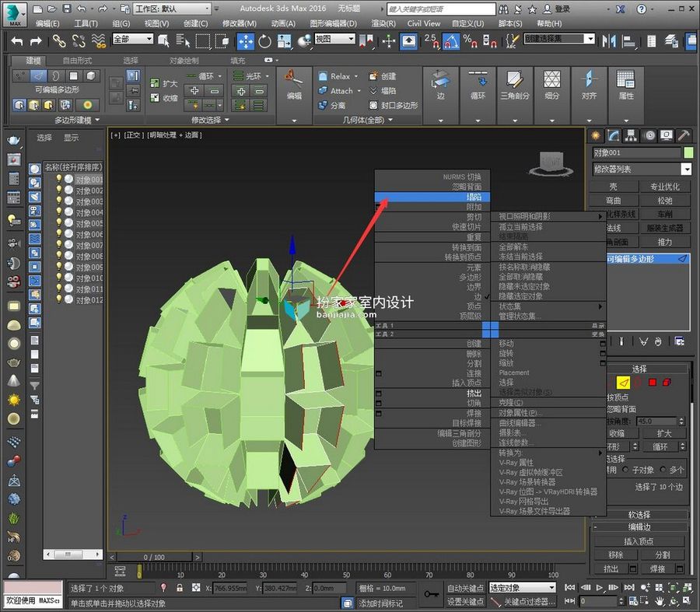The height and width of the screenshot is (612, 700).
Task: Expand the 多边形建模 panel arrow
Action: click(x=97, y=120)
